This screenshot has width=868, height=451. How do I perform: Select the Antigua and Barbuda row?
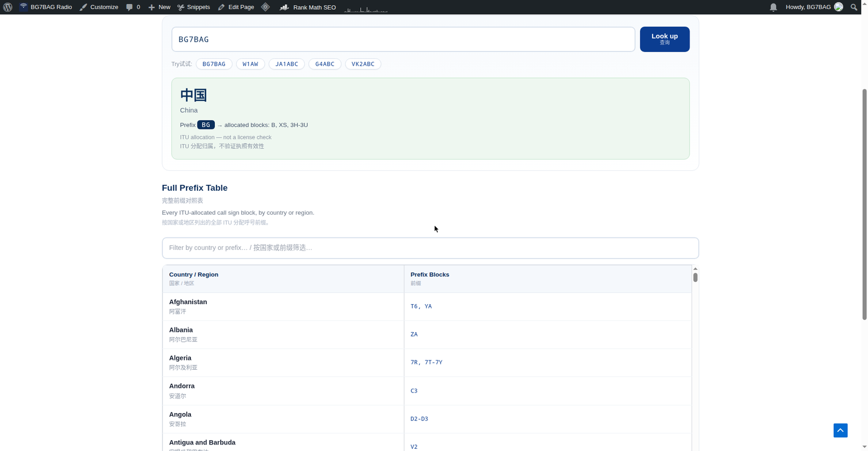click(x=427, y=442)
